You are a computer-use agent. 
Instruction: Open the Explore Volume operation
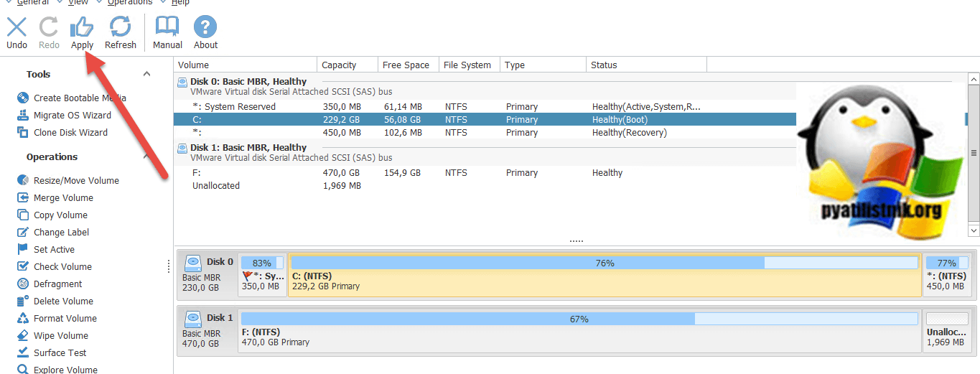57,370
